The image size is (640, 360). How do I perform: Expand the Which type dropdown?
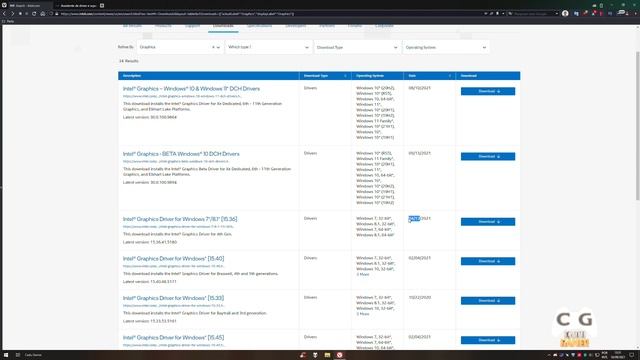click(x=268, y=47)
